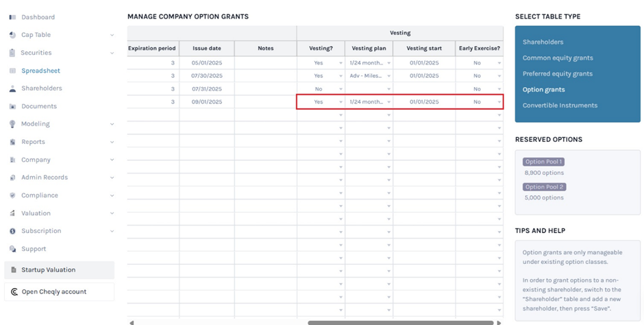The height and width of the screenshot is (325, 644).
Task: Select Preferred equity grants table type
Action: pyautogui.click(x=557, y=73)
